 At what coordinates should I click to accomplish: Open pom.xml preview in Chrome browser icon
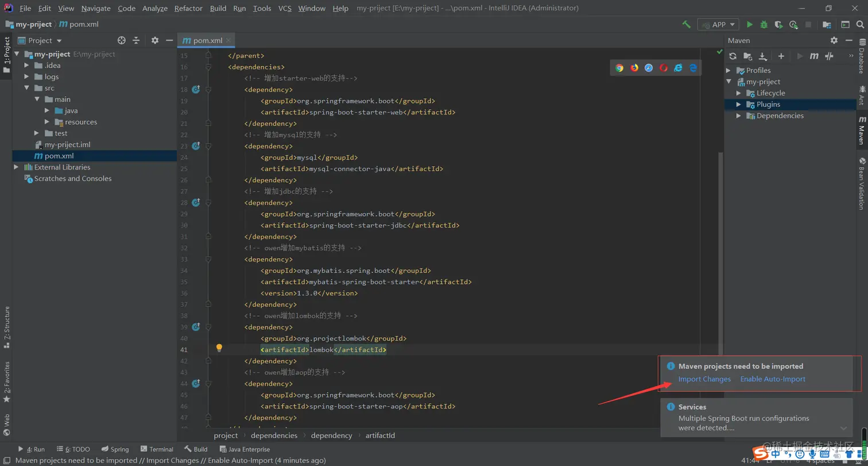(x=619, y=68)
